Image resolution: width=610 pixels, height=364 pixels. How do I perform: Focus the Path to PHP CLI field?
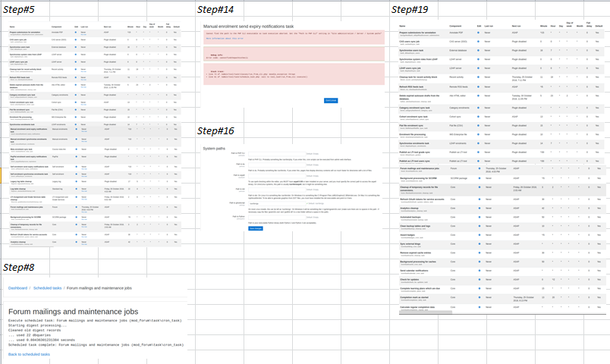[277, 154]
